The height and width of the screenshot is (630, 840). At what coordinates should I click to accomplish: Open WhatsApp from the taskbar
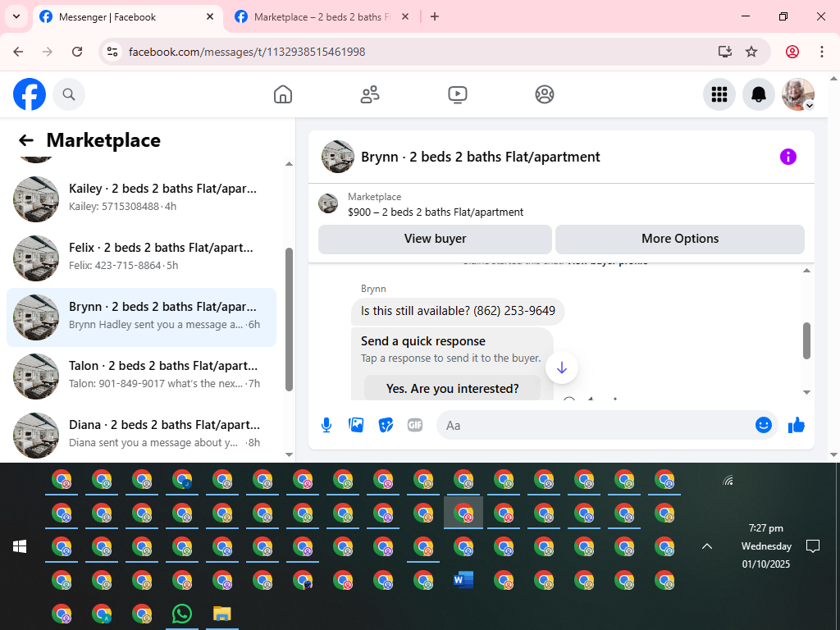[182, 614]
